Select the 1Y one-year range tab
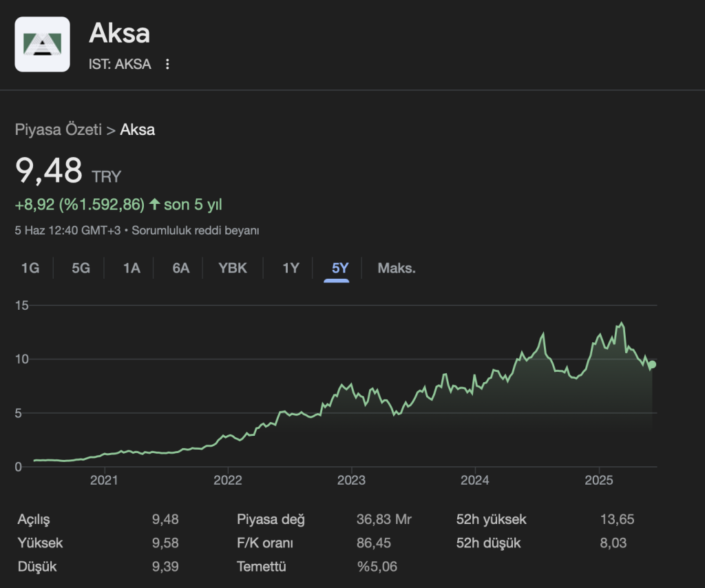 [x=291, y=268]
